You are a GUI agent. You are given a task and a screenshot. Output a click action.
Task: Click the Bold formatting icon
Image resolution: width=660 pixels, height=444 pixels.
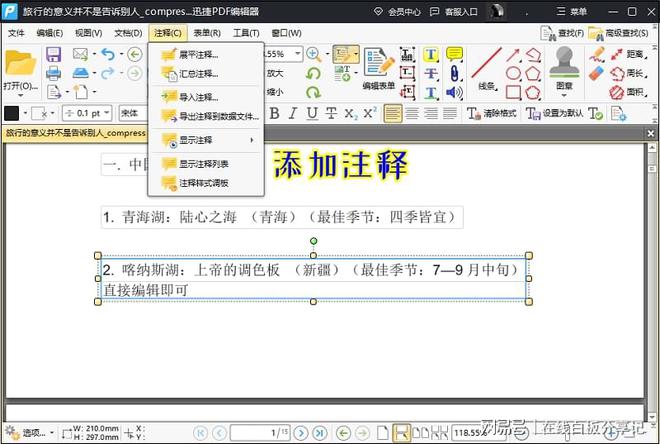[x=274, y=113]
